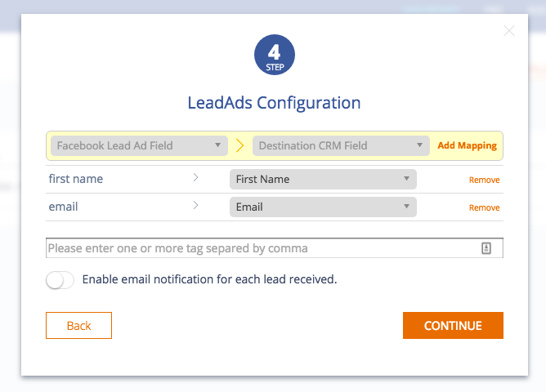Click the Back button
The image size is (546, 392).
pyautogui.click(x=78, y=325)
